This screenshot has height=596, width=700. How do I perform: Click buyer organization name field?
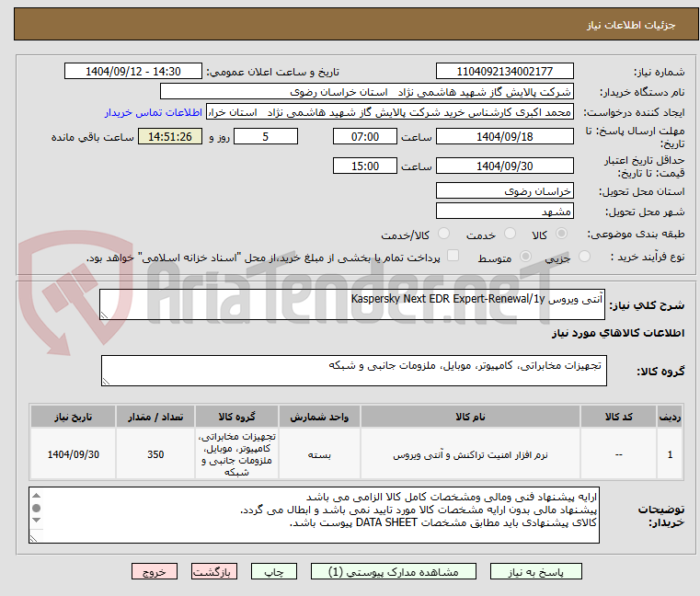[366, 92]
